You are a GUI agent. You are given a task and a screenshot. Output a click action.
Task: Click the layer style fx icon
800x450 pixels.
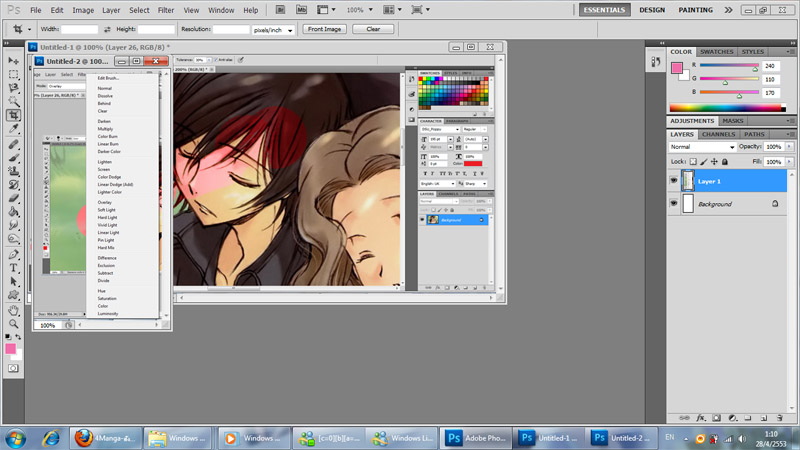[x=701, y=418]
